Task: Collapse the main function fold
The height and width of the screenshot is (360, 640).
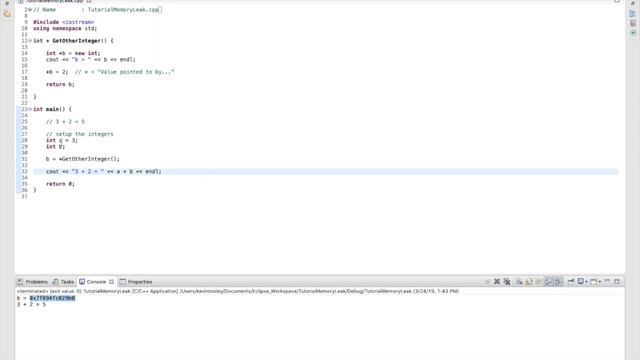Action: [x=30, y=109]
